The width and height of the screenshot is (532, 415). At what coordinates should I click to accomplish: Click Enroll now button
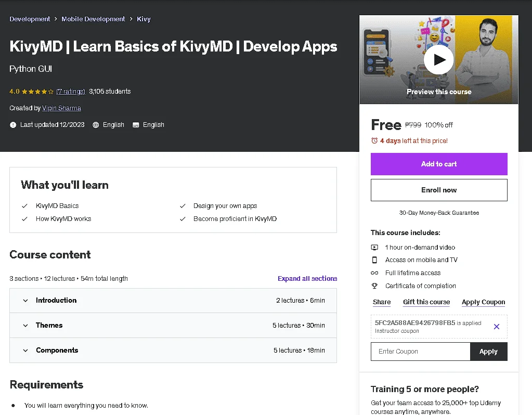(x=439, y=190)
